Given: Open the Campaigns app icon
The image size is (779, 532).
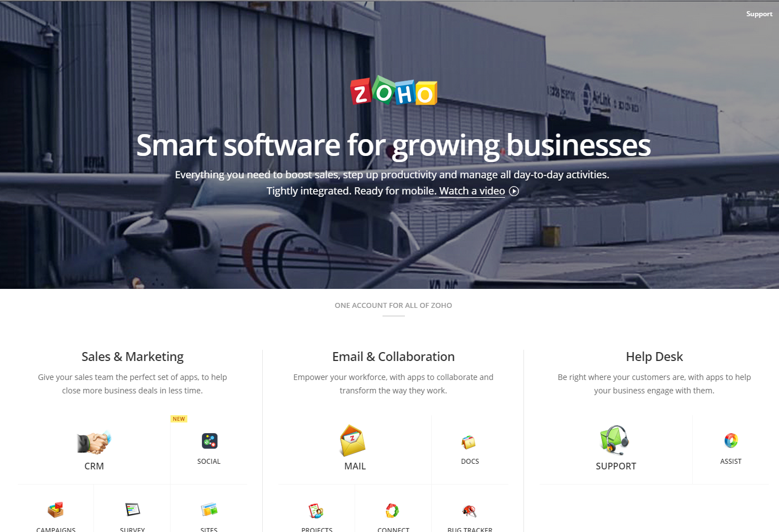Looking at the screenshot, I should [55, 510].
